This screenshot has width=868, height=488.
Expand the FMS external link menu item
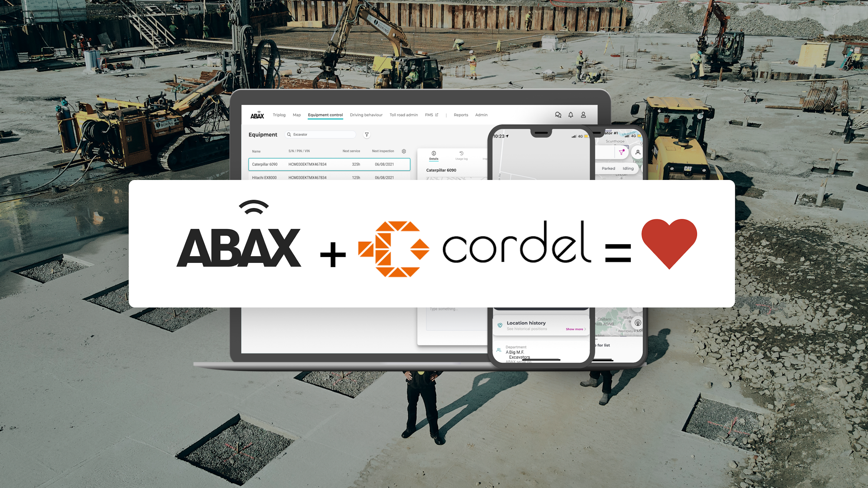click(x=432, y=115)
